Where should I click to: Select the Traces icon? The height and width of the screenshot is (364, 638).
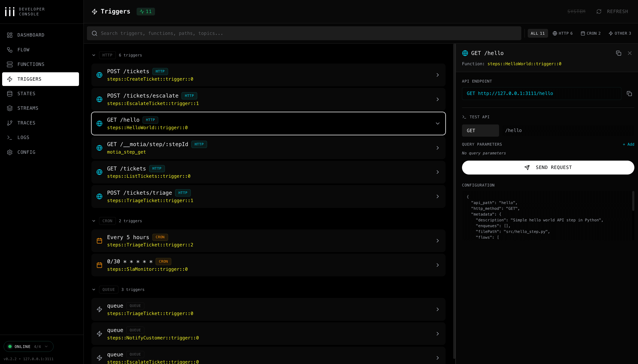point(10,123)
